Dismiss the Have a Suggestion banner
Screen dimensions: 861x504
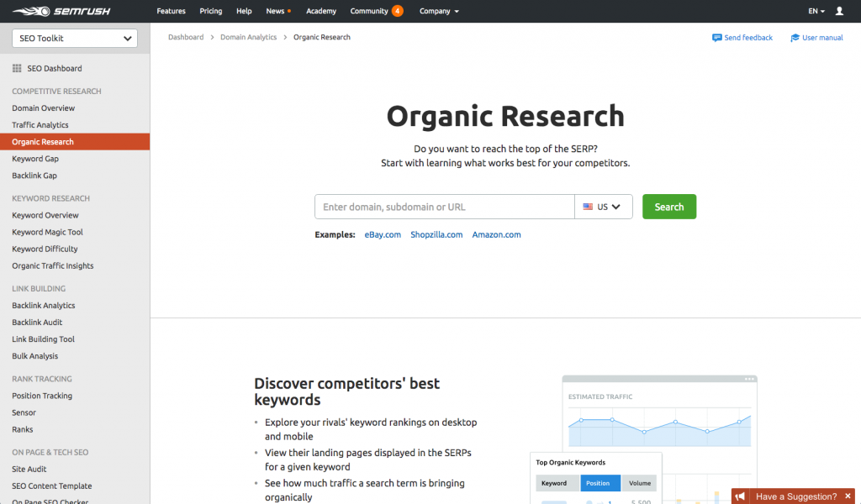[848, 496]
